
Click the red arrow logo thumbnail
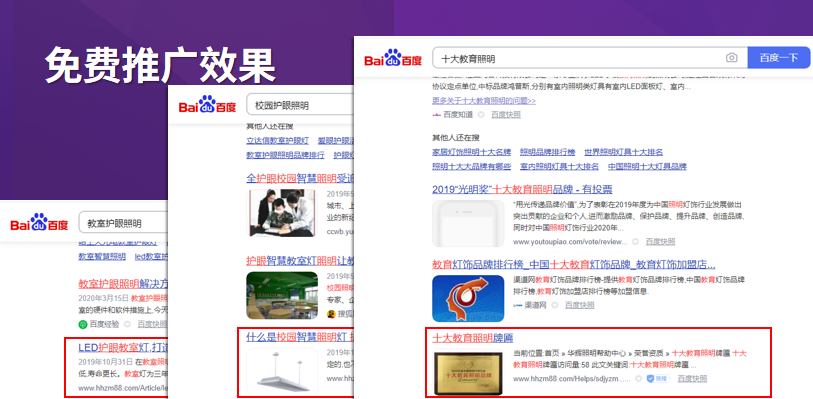[468, 298]
